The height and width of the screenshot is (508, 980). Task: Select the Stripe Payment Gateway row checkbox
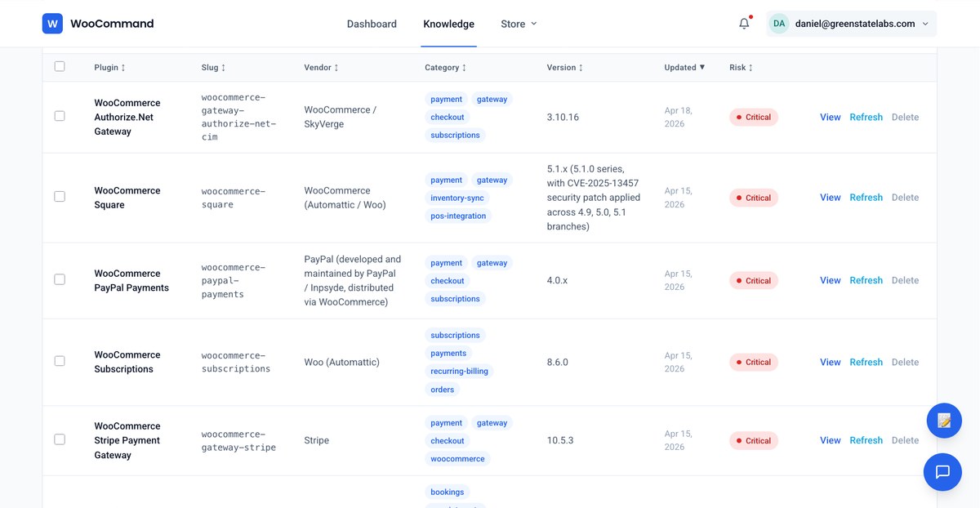pyautogui.click(x=60, y=439)
